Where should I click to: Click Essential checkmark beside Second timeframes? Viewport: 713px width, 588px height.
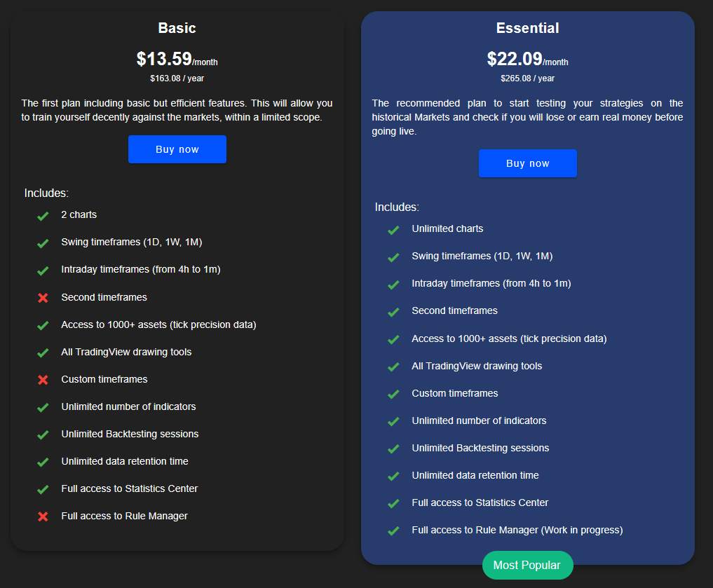pyautogui.click(x=393, y=312)
